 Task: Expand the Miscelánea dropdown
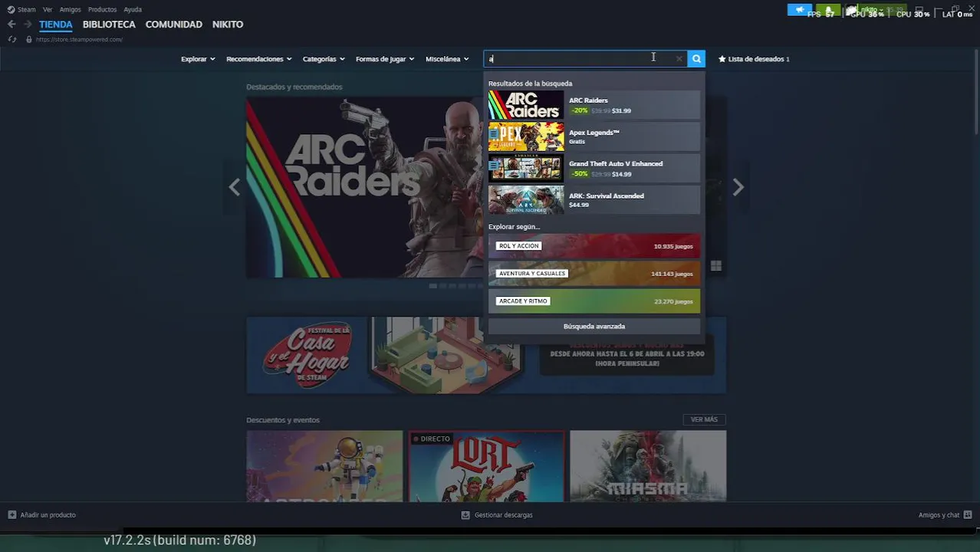447,59
